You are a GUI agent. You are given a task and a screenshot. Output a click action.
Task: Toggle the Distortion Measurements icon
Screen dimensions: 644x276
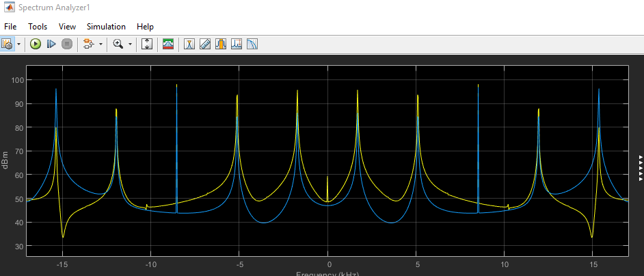coord(237,44)
